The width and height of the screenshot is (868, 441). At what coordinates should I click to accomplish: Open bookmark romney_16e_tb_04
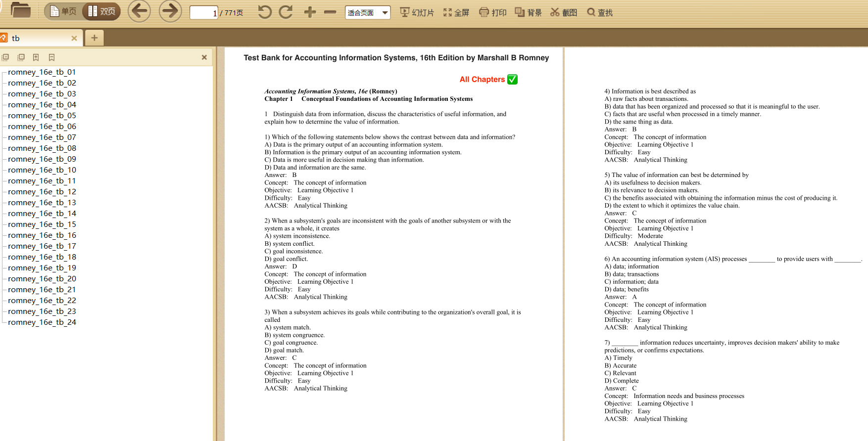pos(42,105)
